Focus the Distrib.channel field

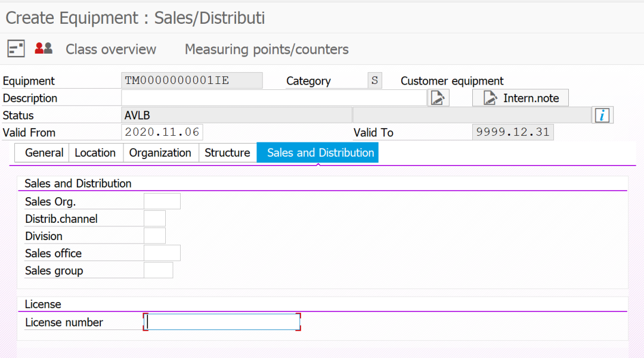[154, 219]
